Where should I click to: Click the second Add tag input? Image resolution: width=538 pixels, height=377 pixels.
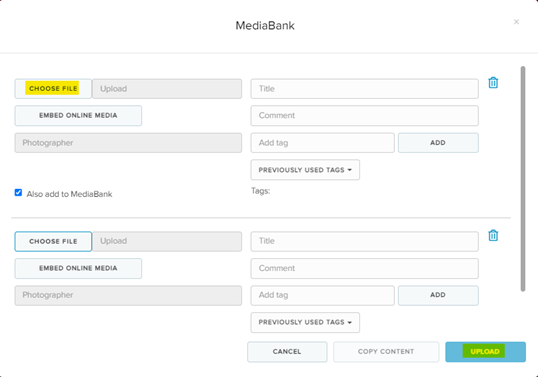[323, 295]
